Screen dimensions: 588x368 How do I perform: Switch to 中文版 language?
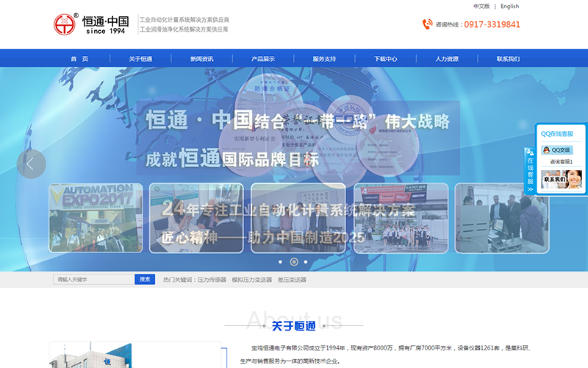coord(481,7)
